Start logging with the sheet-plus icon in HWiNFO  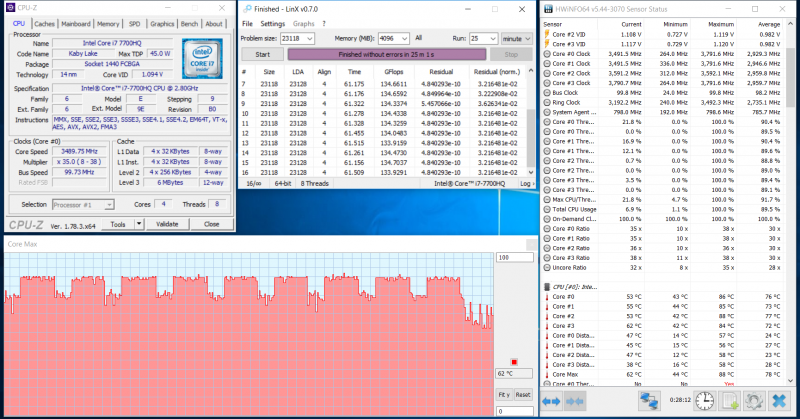tap(729, 401)
